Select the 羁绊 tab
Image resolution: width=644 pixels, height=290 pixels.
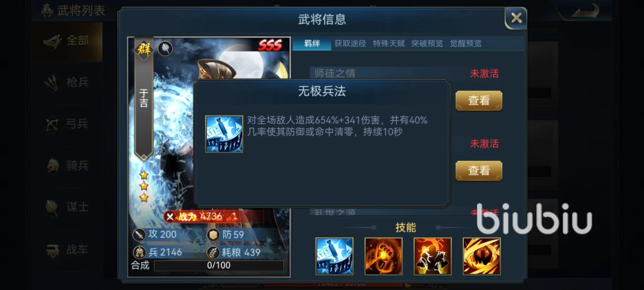312,43
